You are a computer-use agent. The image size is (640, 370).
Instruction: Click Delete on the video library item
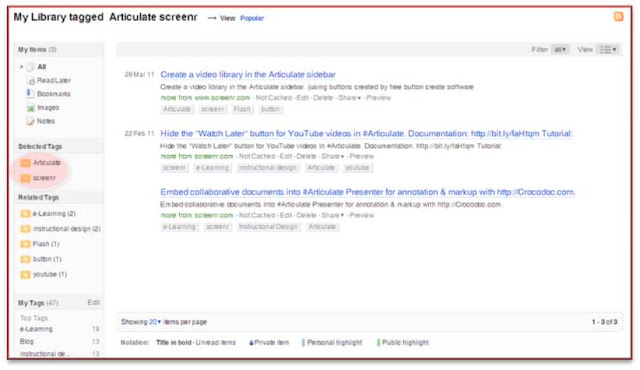click(323, 98)
